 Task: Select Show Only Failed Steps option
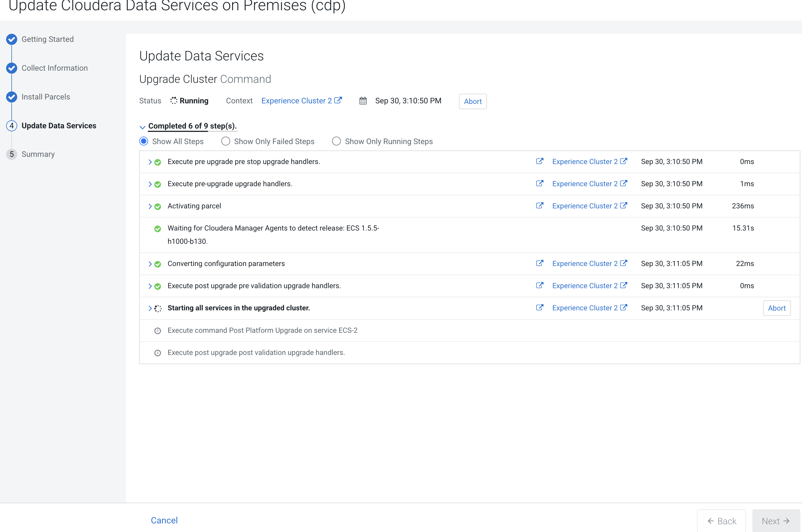(226, 142)
